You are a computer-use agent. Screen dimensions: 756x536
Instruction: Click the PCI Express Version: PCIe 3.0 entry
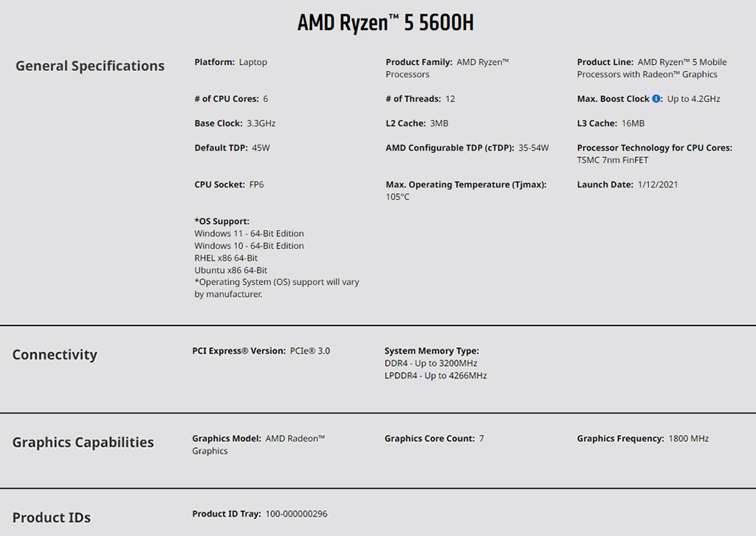261,351
